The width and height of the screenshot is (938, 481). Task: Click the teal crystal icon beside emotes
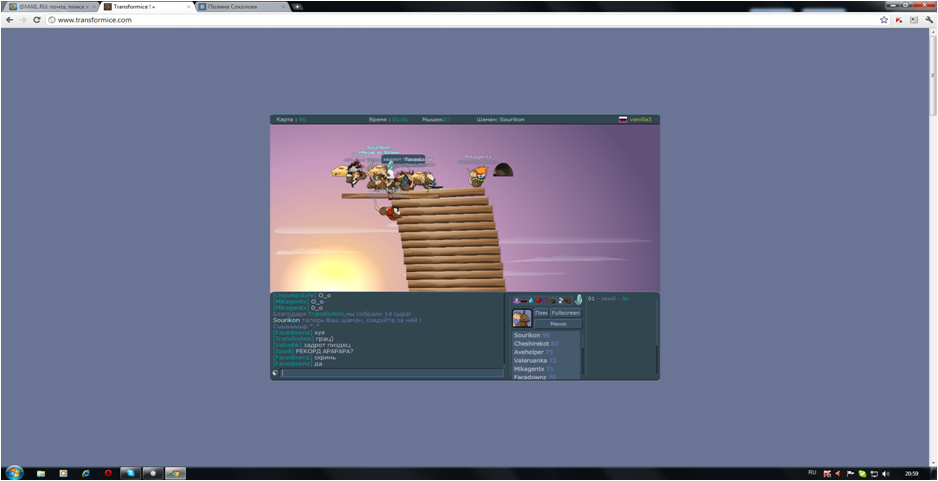[578, 300]
